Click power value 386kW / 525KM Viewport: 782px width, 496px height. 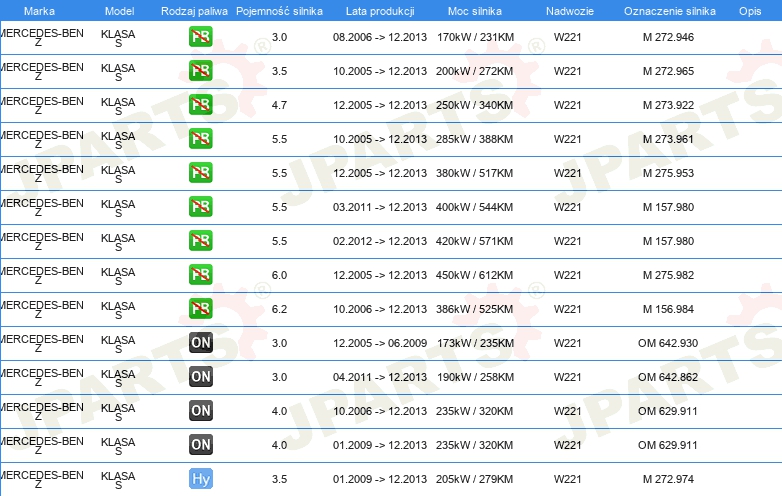(474, 309)
